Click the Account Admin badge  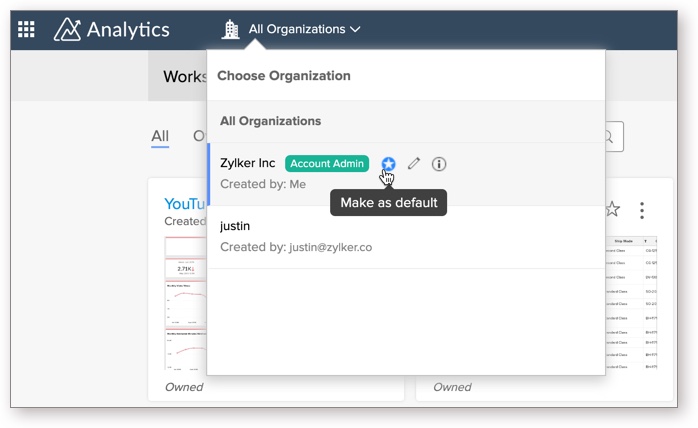(x=327, y=164)
